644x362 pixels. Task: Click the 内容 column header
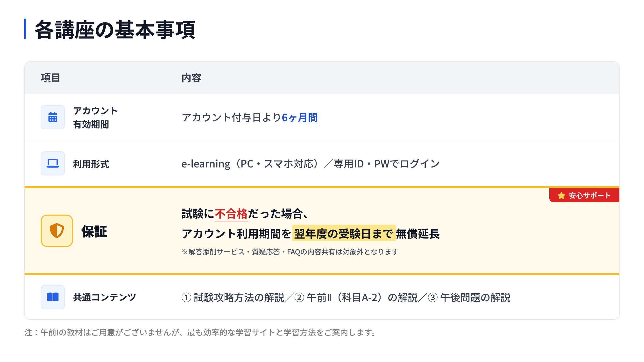pyautogui.click(x=191, y=78)
